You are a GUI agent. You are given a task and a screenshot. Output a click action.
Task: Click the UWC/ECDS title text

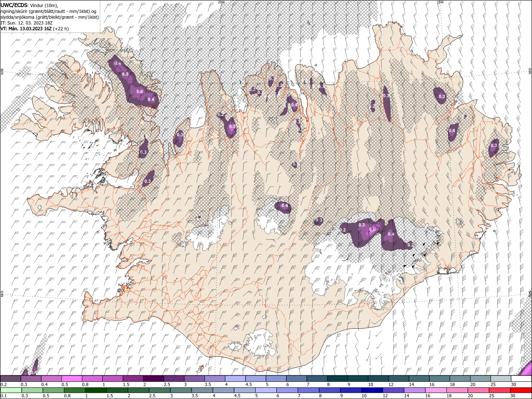click(x=14, y=5)
